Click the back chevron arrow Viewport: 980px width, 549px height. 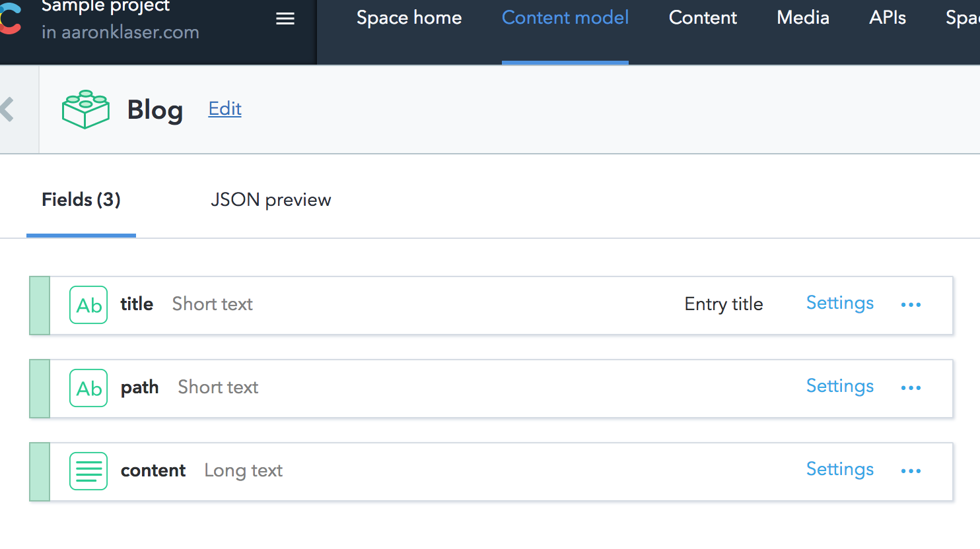[x=8, y=110]
